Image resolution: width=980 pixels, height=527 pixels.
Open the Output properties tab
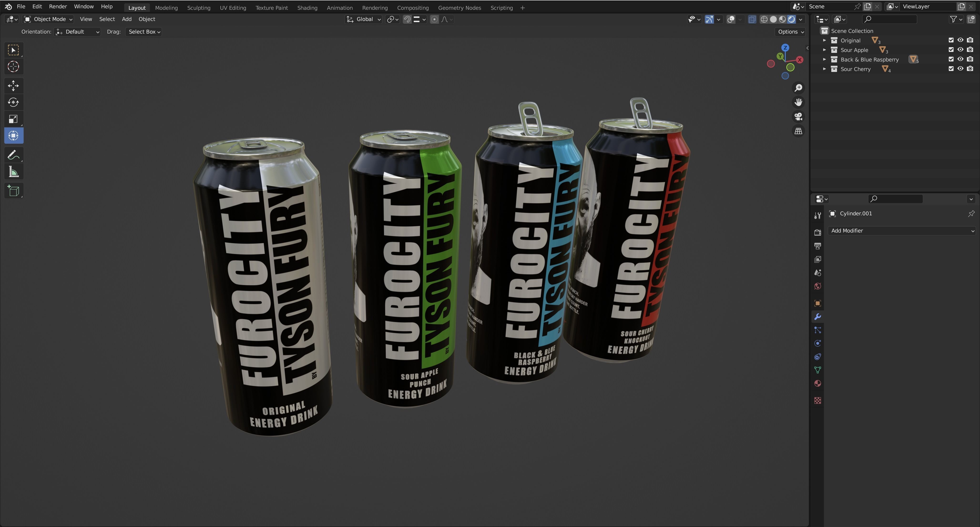coord(817,246)
